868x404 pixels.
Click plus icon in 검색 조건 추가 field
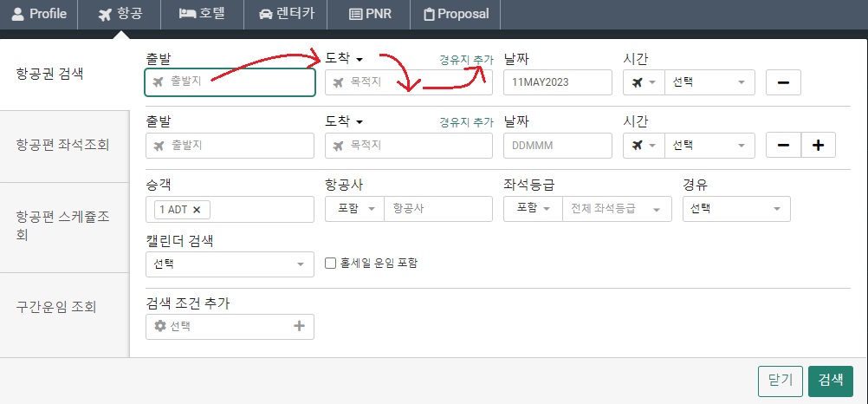(299, 327)
